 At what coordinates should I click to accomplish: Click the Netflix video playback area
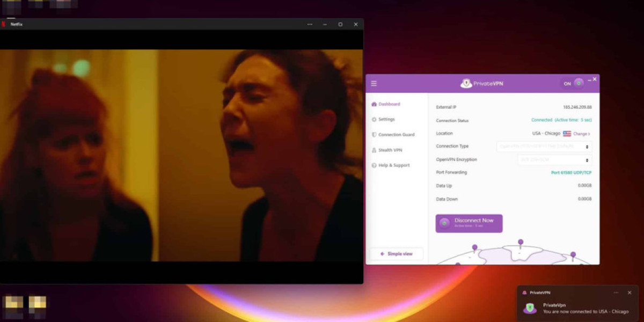click(181, 156)
